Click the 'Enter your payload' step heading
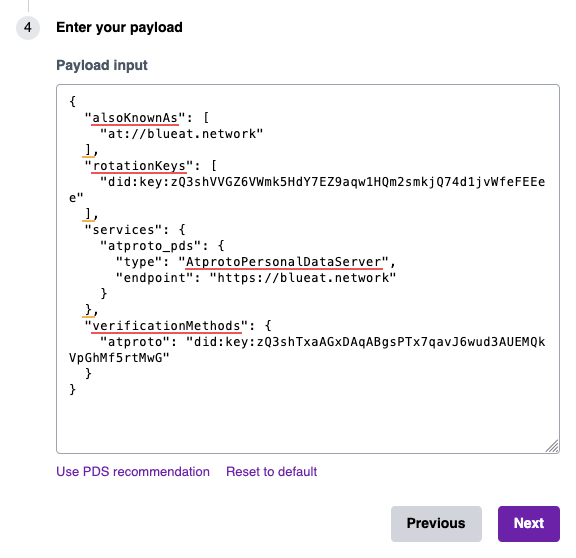576x558 pixels. pyautogui.click(x=119, y=28)
